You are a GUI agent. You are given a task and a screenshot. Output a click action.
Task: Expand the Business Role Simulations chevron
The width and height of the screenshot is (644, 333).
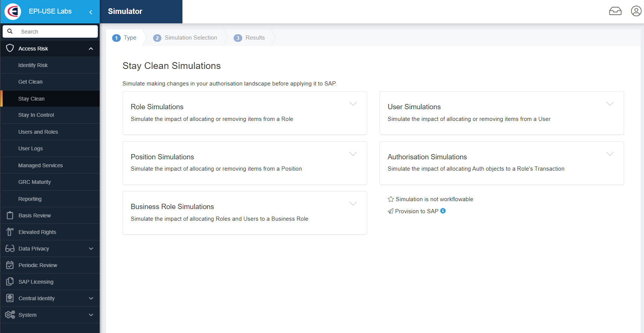(353, 204)
